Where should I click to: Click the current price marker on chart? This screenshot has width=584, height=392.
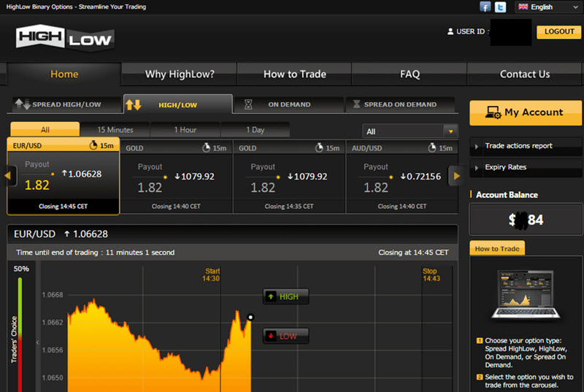pyautogui.click(x=250, y=317)
